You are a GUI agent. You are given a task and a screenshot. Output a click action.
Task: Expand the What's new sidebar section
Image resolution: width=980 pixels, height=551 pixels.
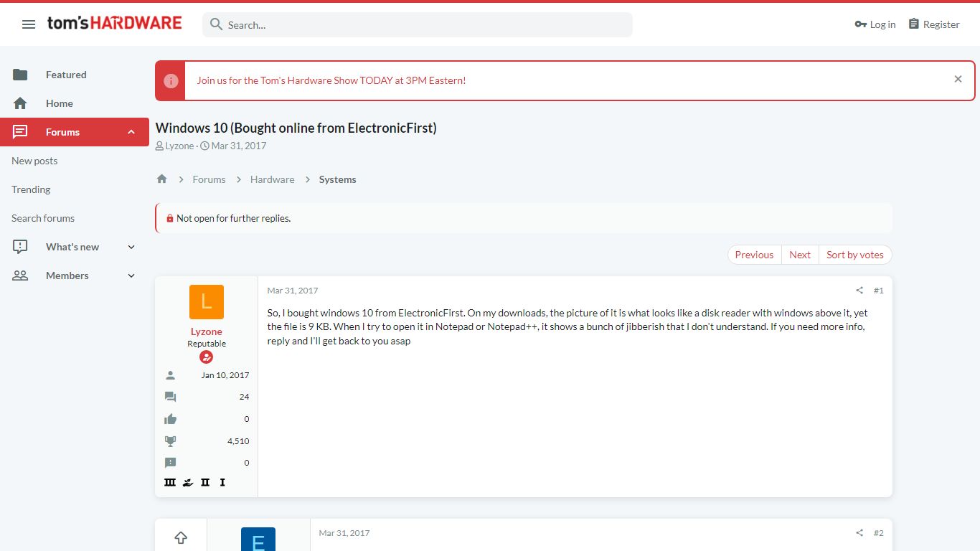[x=131, y=247]
